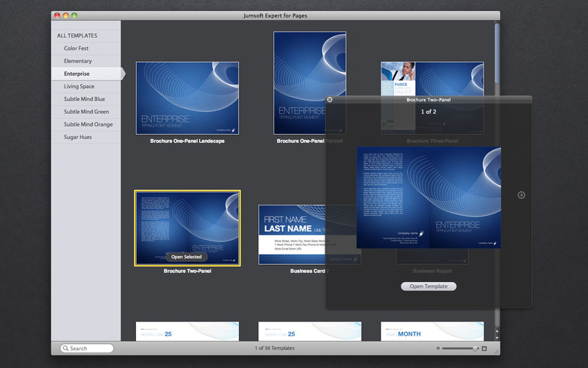Click the window resize grip corner
Viewport: 588px width, 368px height.
(x=497, y=352)
